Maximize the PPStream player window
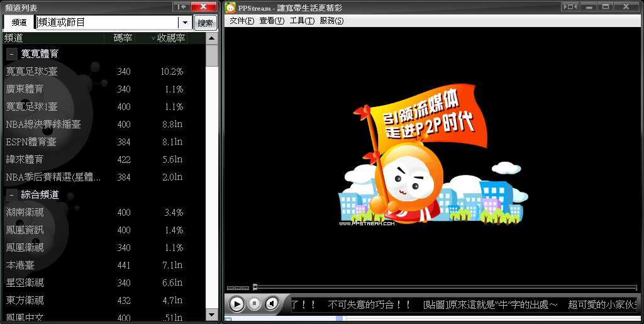The image size is (644, 324). pos(606,6)
